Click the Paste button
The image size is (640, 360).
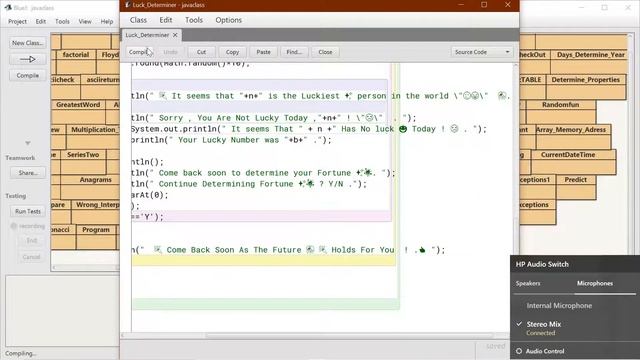coord(263,52)
